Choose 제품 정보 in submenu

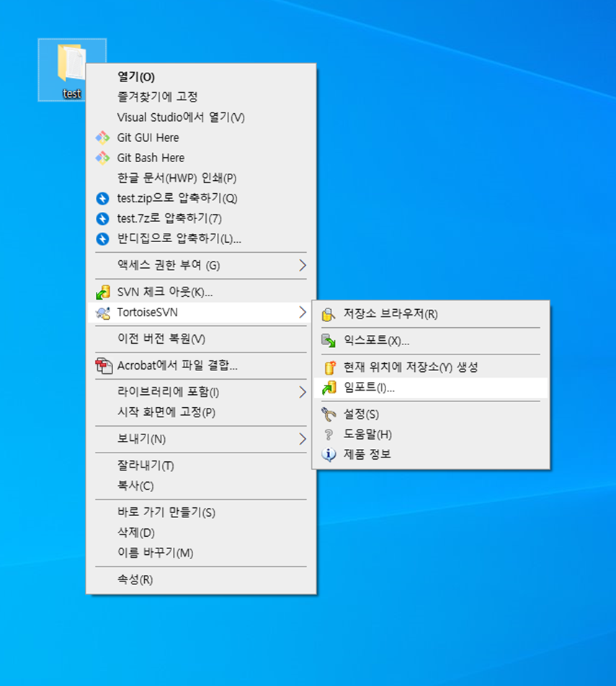coord(431,455)
